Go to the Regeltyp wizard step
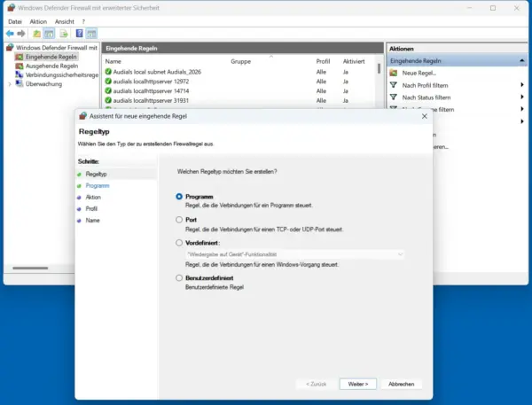Viewport: 532px width, 405px height. point(96,174)
